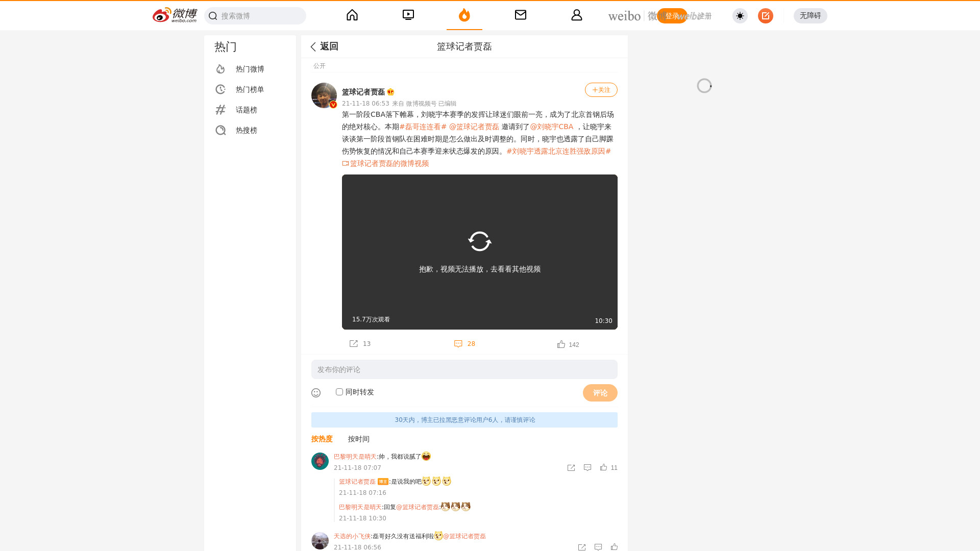980x551 pixels.
Task: Open the messages envelope icon
Action: 521,15
